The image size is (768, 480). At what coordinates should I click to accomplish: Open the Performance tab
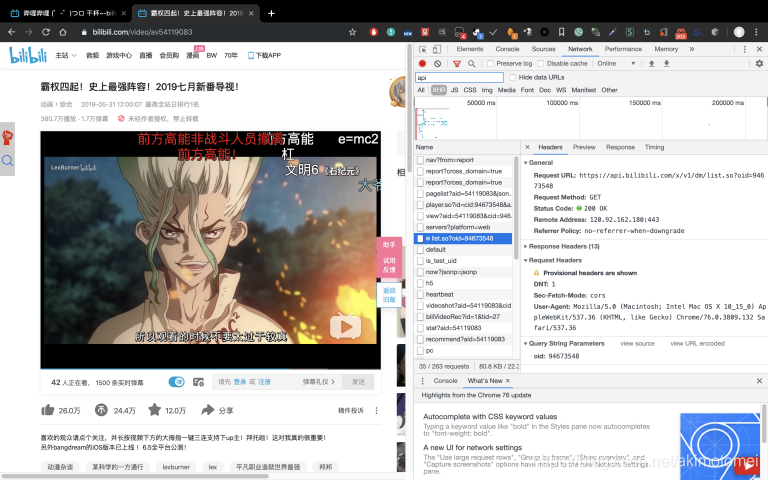point(623,49)
